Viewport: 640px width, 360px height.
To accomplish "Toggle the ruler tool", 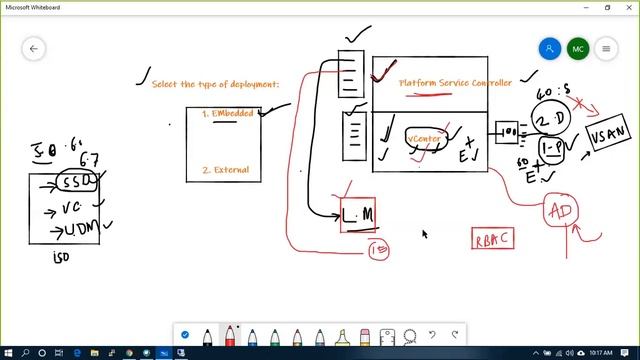I will point(387,337).
